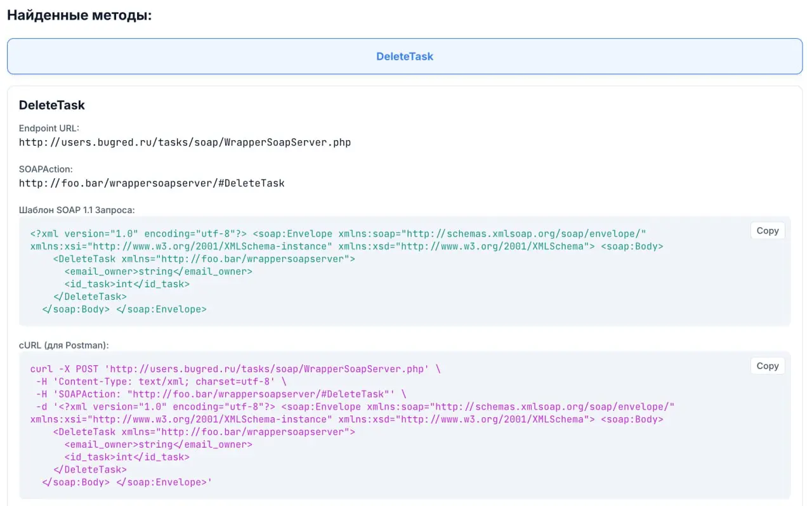Click the email_owner line in SOAP template
This screenshot has height=506, width=812.
pos(158,271)
